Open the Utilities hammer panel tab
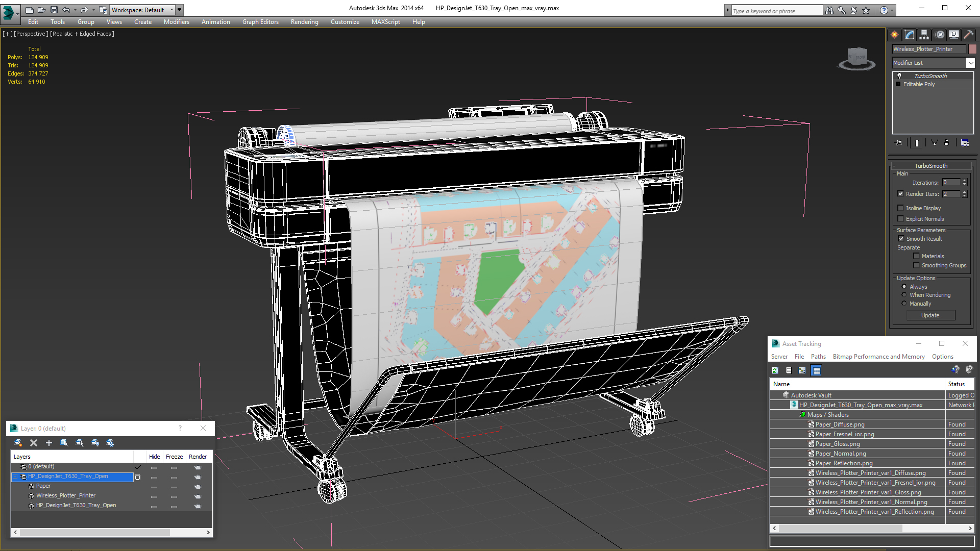The image size is (980, 551). (x=968, y=35)
